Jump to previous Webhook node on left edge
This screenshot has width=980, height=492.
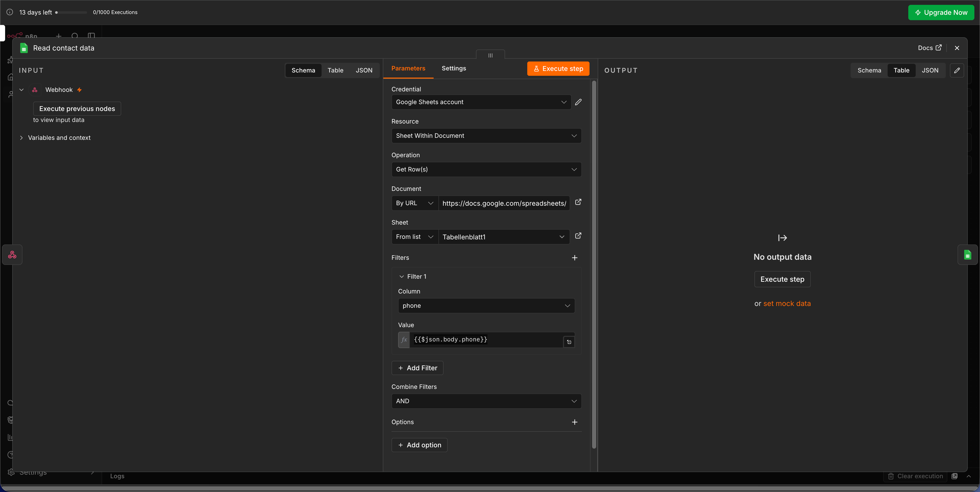point(12,255)
